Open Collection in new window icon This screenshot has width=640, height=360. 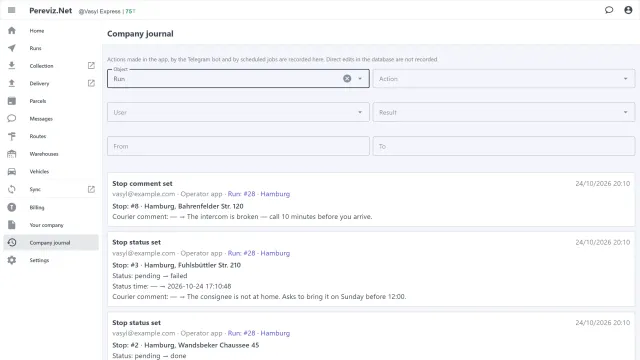pos(91,66)
